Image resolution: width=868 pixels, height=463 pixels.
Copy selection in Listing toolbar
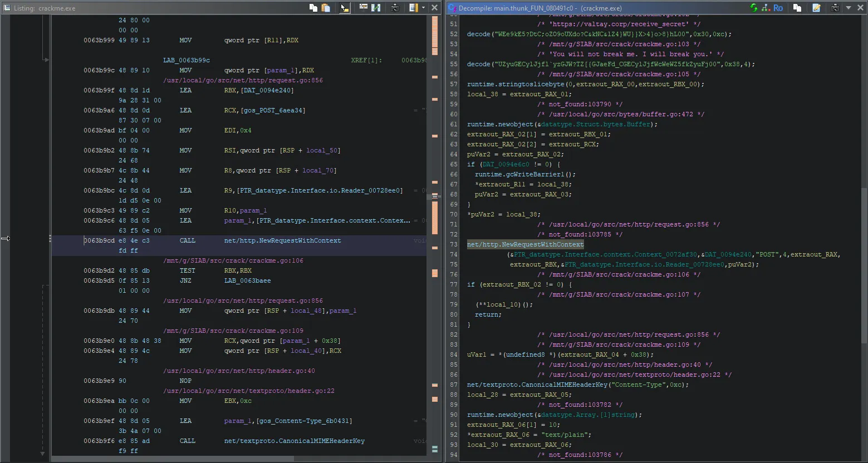point(313,8)
